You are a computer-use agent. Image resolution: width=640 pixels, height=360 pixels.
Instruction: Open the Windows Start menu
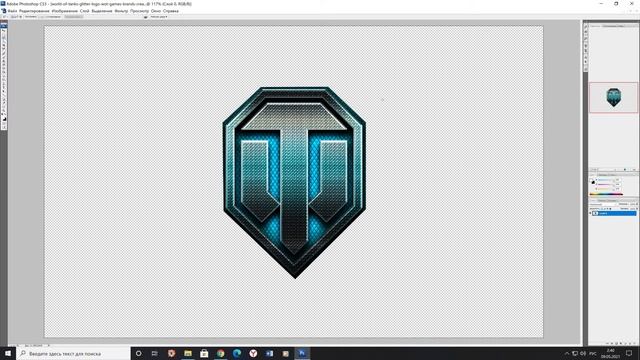pos(8,353)
